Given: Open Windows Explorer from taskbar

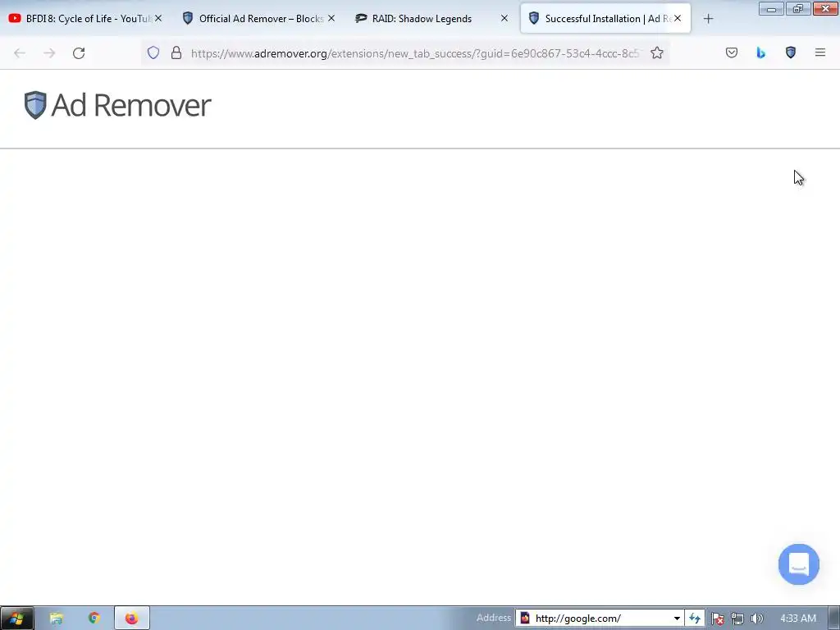Looking at the screenshot, I should (57, 619).
